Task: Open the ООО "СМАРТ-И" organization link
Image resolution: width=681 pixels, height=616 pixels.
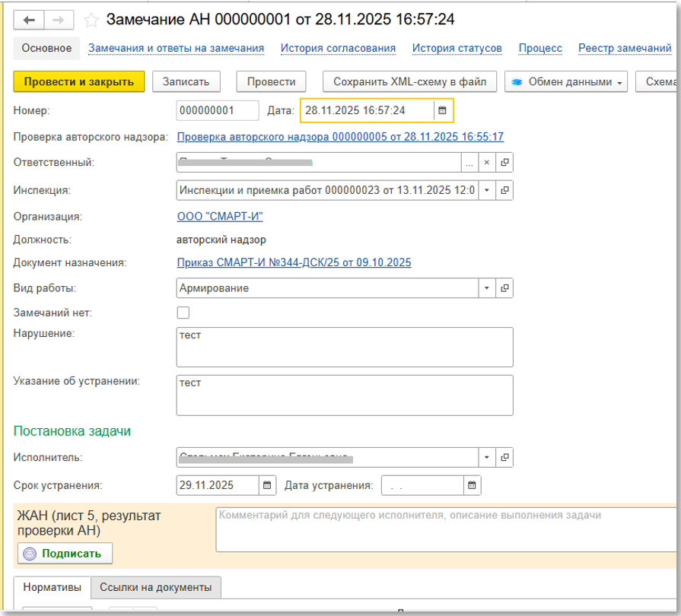Action: pyautogui.click(x=220, y=217)
